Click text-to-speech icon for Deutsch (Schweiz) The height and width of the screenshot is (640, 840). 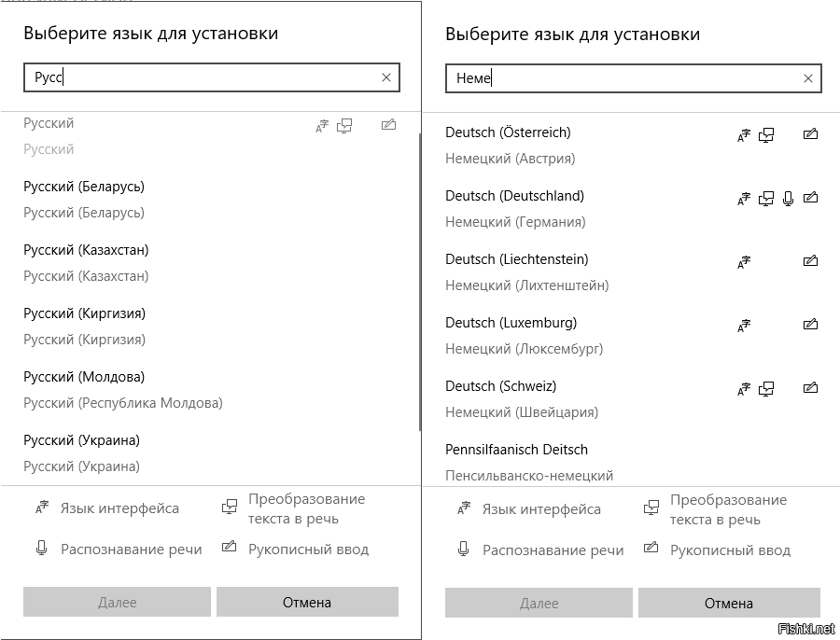pyautogui.click(x=766, y=389)
